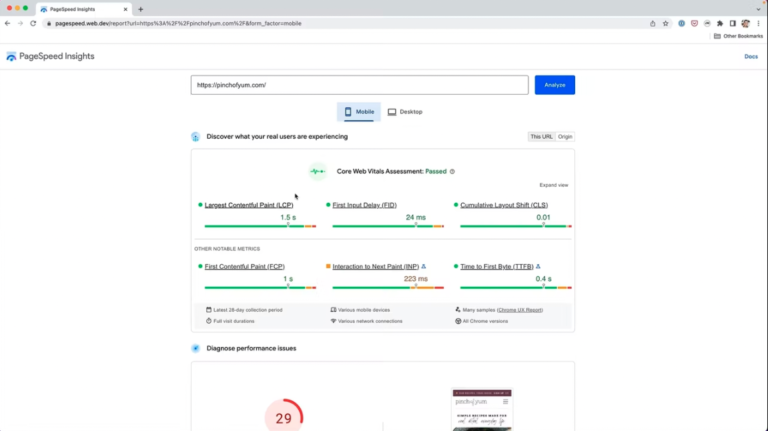The height and width of the screenshot is (431, 768).
Task: Go back using the browser back arrow
Action: click(7, 24)
